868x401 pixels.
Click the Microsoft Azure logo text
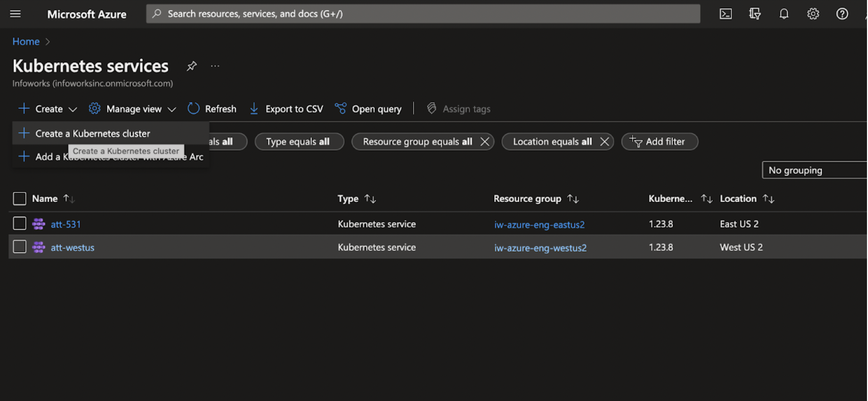click(87, 14)
